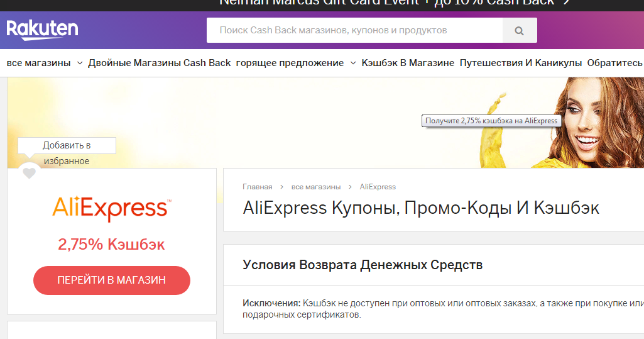This screenshot has height=339, width=644.
Task: Open the Neiman Marcus Gift Card Event banner
Action: click(395, 3)
